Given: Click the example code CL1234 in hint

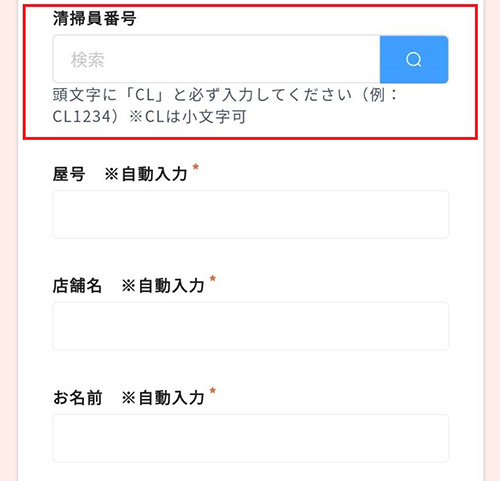Looking at the screenshot, I should (82, 117).
